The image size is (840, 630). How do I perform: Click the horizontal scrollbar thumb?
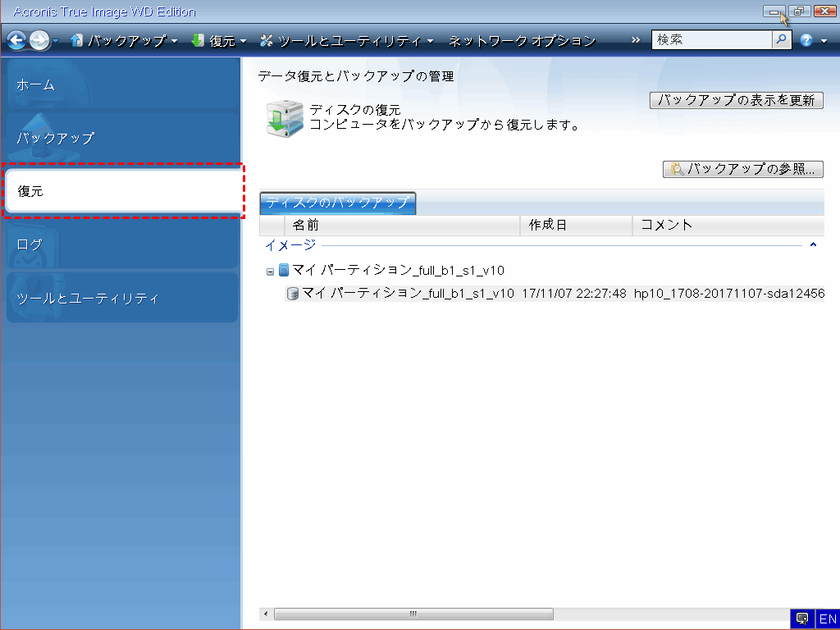[413, 614]
